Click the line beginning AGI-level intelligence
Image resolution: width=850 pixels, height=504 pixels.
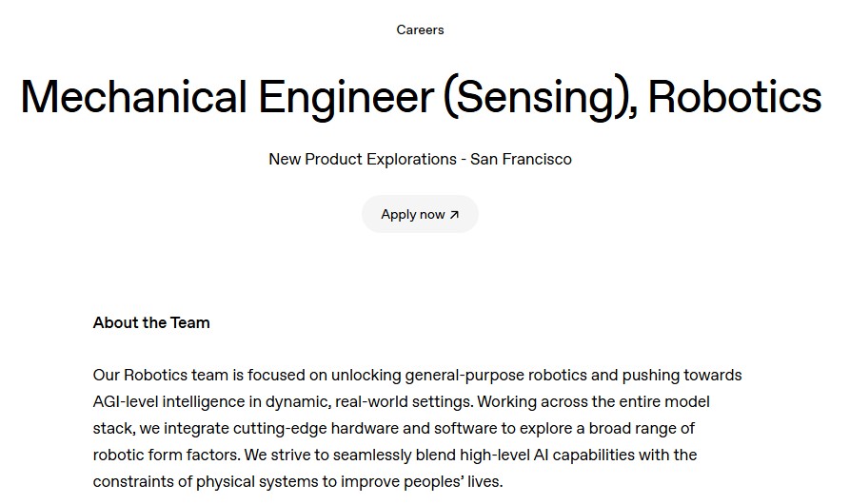[401, 401]
